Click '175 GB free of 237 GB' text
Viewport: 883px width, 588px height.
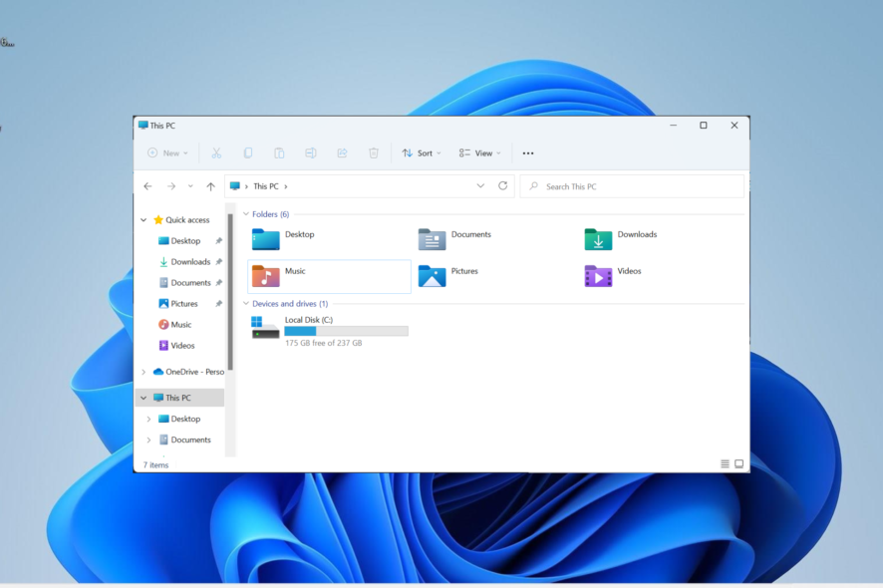pyautogui.click(x=323, y=343)
